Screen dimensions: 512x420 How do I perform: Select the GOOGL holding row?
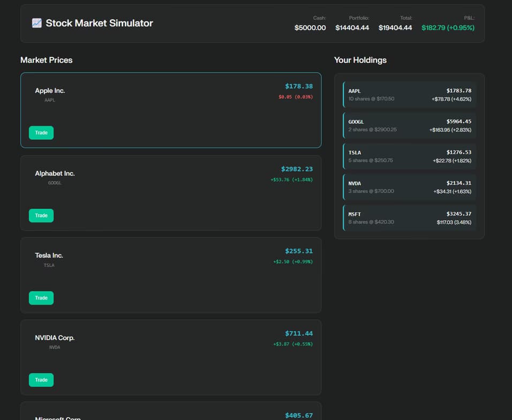tap(409, 125)
